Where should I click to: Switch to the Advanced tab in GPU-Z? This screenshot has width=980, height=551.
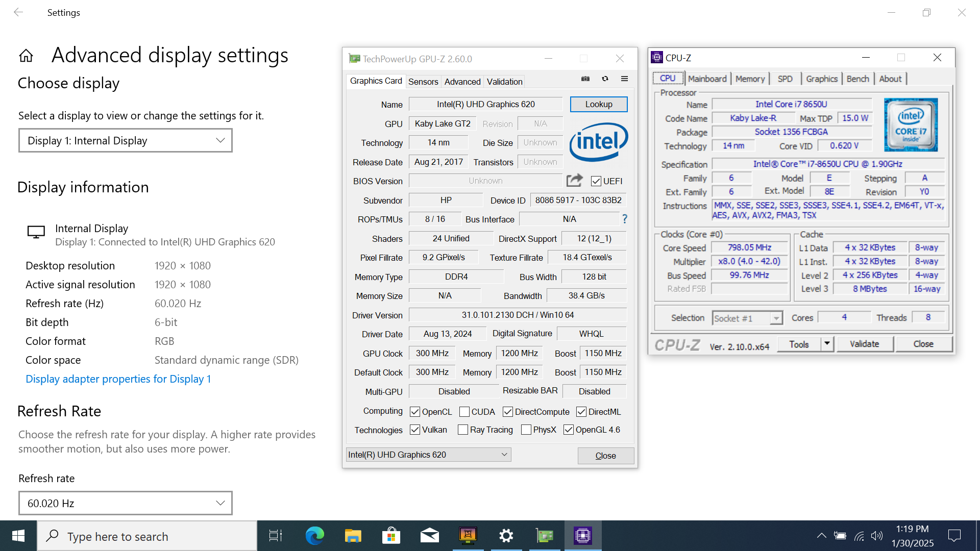pyautogui.click(x=462, y=82)
